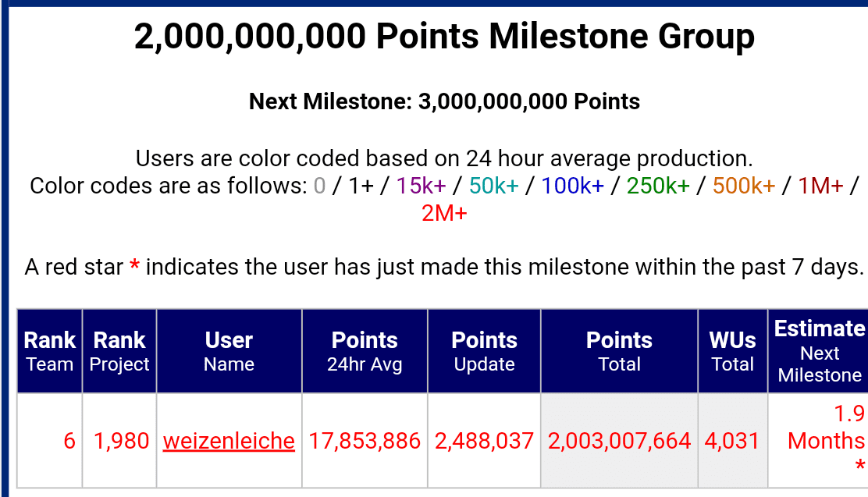
Task: Click the Rank Project column header
Action: pyautogui.click(x=119, y=351)
